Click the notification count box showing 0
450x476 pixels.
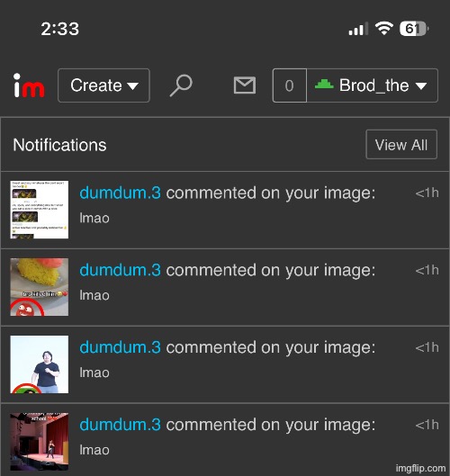coord(290,85)
